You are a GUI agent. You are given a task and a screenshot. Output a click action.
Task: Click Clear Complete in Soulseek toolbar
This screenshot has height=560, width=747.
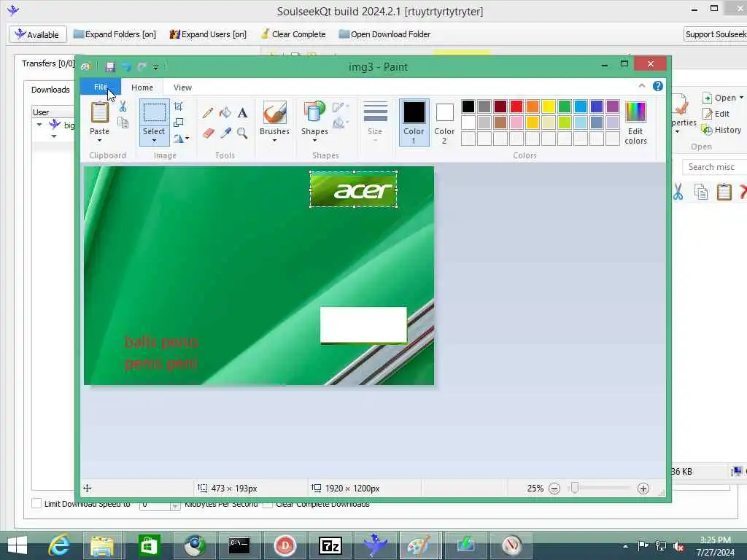(x=293, y=34)
